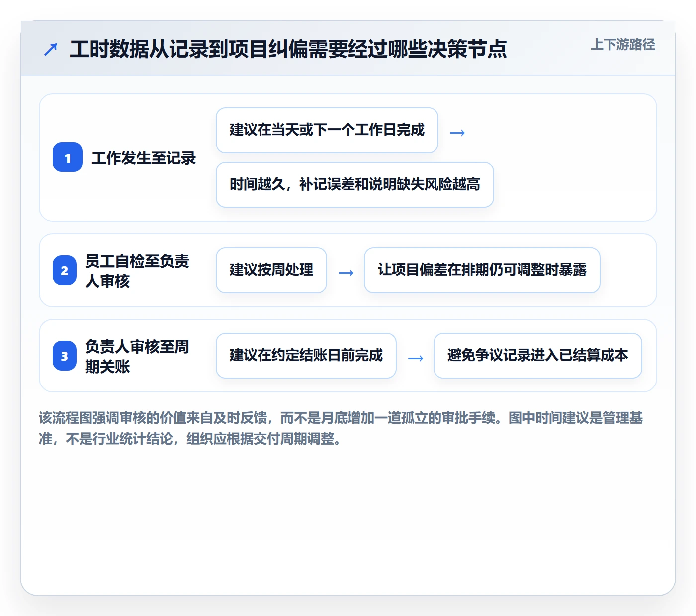Screen dimensions: 696x616
Task: Click the 避免争议记录进入已结算成本 box
Action: pyautogui.click(x=538, y=356)
